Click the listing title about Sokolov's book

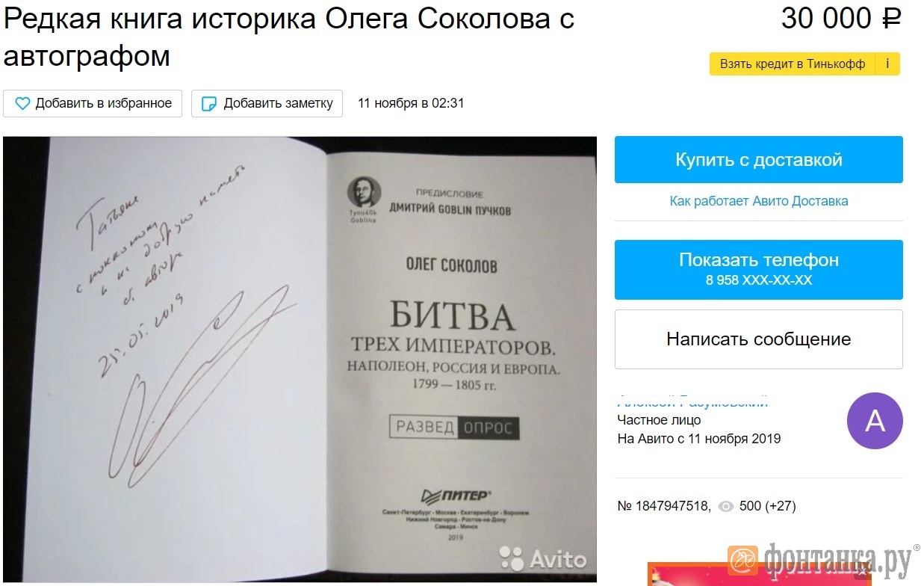coord(289,37)
